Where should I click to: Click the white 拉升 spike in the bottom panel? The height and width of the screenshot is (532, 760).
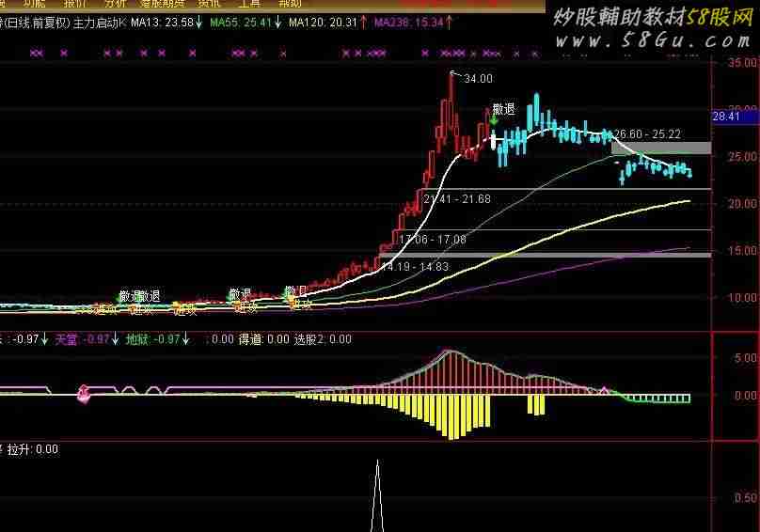coord(377,495)
